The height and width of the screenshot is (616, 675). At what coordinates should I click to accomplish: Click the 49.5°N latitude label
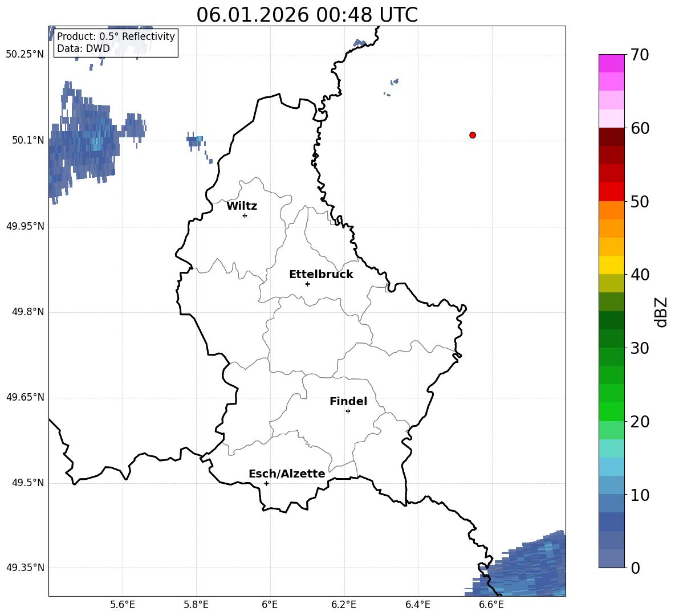28,483
